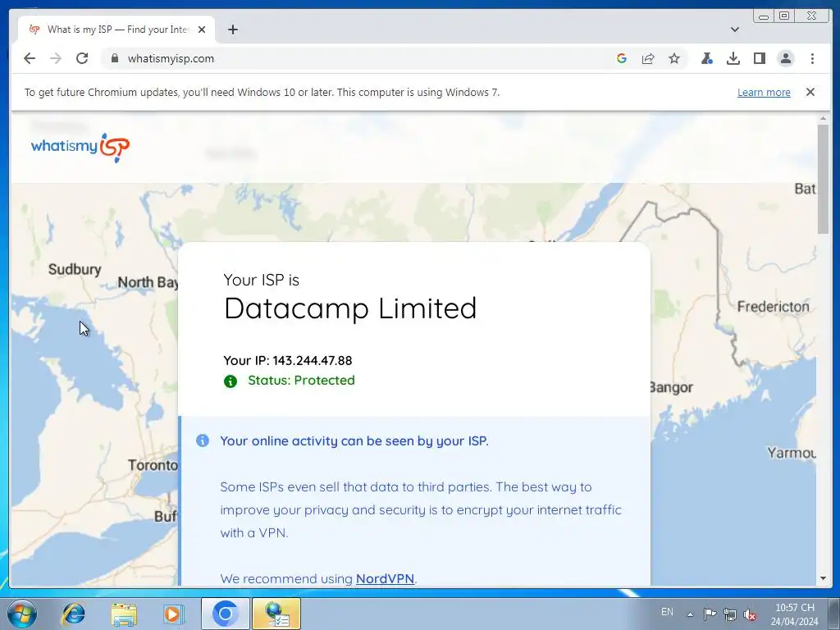Viewport: 840px width, 630px height.
Task: Select the What is my ISP tab
Action: [x=116, y=30]
